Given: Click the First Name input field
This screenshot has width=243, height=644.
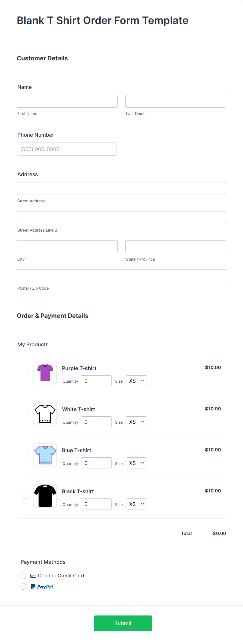Looking at the screenshot, I should pyautogui.click(x=67, y=101).
